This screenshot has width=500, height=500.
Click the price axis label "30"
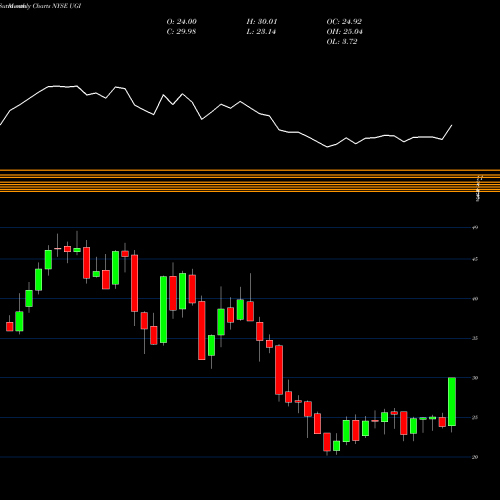tap(475, 378)
